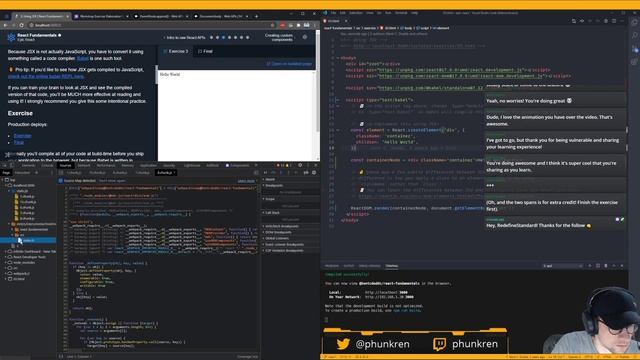Show more DevTools tabs via the chevron overflow
The image size is (640, 360).
point(256,165)
